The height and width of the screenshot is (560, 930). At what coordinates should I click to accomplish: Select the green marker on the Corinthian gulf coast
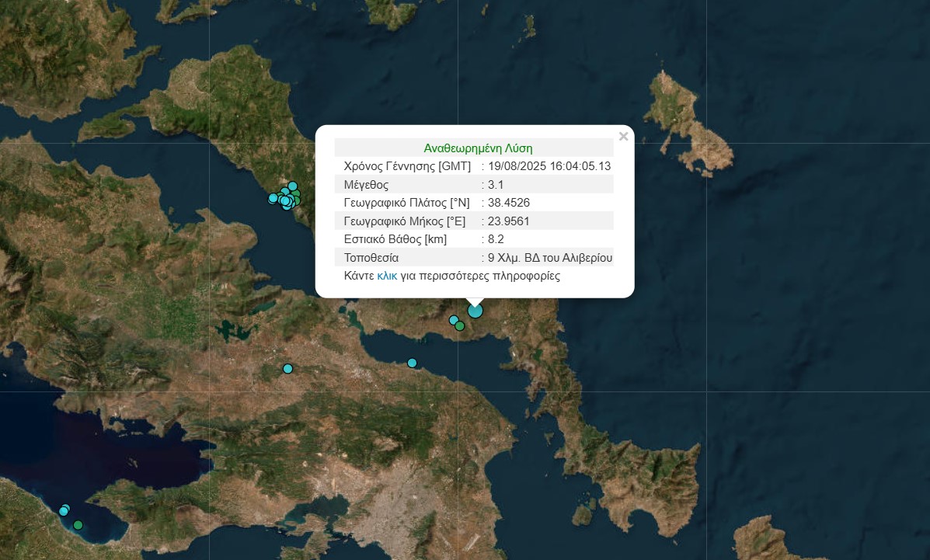click(x=78, y=525)
